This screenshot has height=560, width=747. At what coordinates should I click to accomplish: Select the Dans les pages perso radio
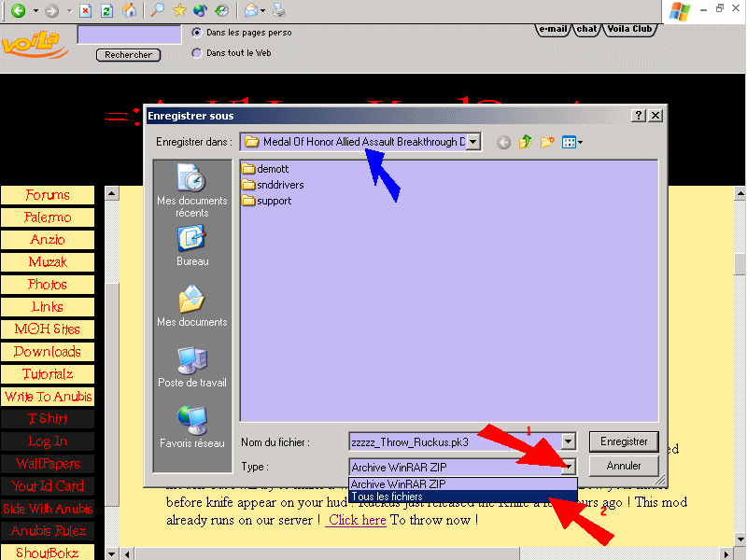coord(196,33)
